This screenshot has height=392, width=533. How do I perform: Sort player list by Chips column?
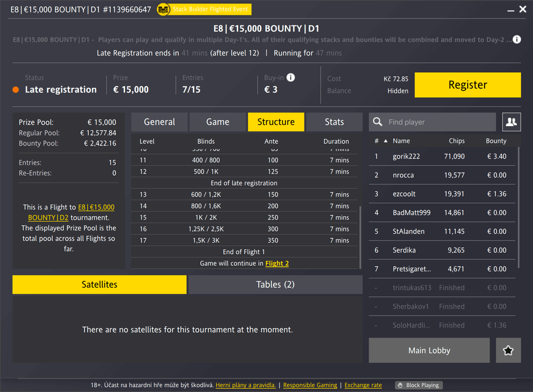457,141
